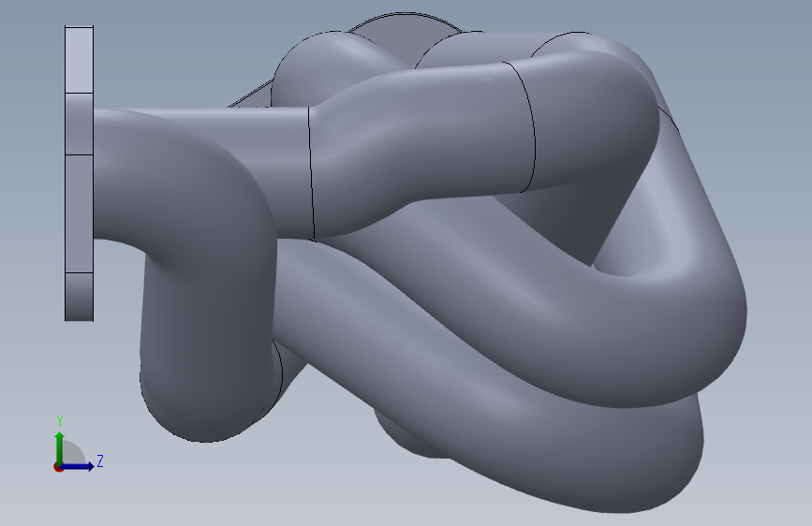The width and height of the screenshot is (812, 526).
Task: Select the flat flange plate of the manifold
Action: pos(80,173)
